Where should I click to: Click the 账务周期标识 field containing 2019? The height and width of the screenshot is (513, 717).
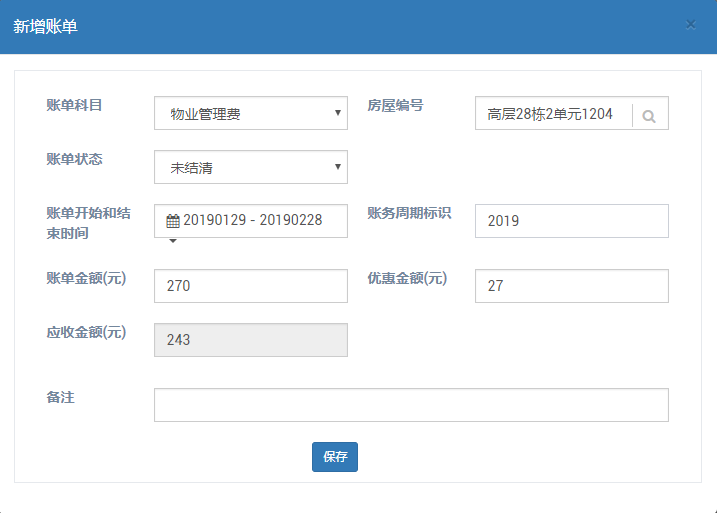click(x=572, y=221)
